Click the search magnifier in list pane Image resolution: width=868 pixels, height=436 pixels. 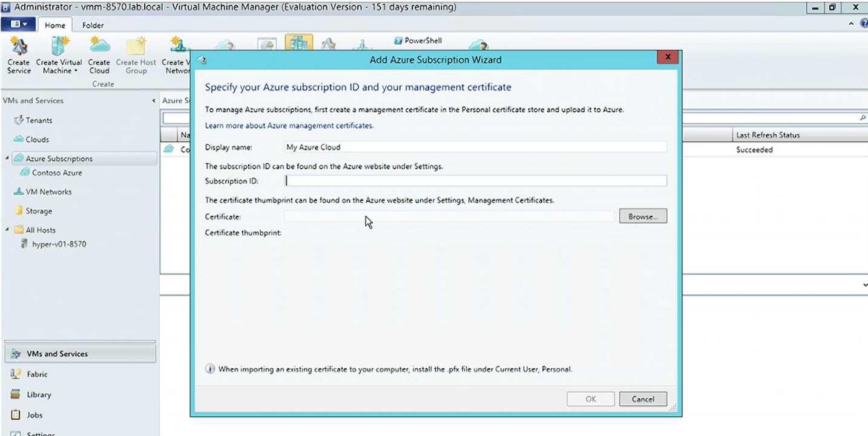click(863, 119)
